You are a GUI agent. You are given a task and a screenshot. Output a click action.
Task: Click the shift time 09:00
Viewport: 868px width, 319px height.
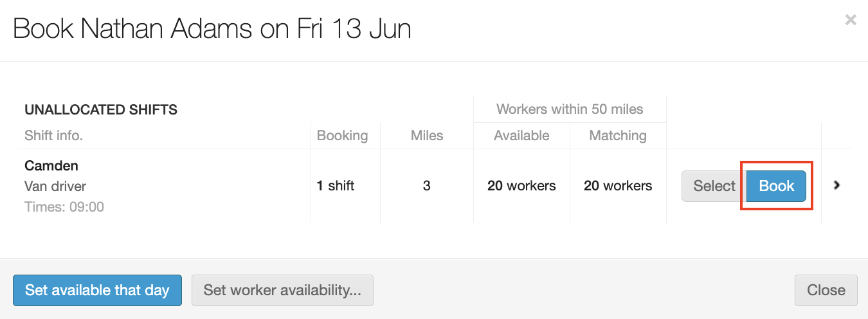coord(64,207)
